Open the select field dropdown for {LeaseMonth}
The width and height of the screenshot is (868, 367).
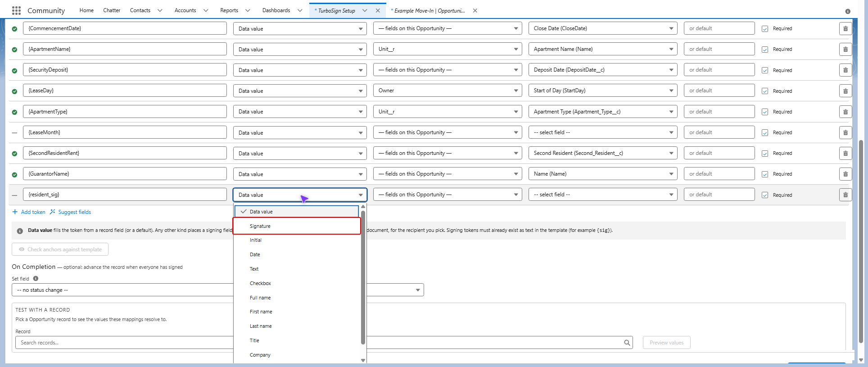(x=603, y=132)
